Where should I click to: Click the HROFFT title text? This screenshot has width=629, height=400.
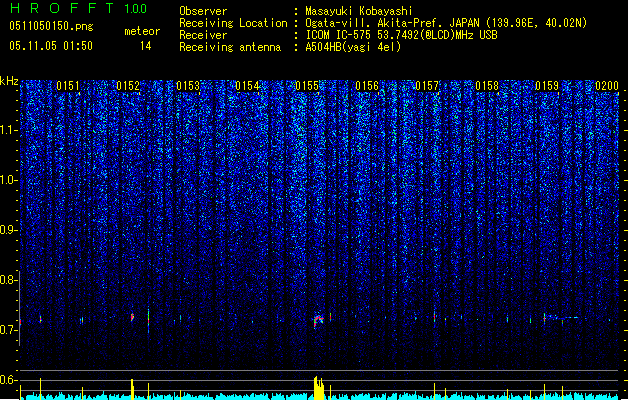(62, 8)
